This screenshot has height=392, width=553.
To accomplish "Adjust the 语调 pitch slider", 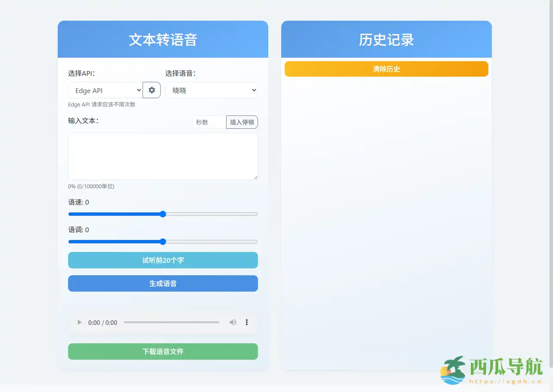I will pyautogui.click(x=163, y=242).
